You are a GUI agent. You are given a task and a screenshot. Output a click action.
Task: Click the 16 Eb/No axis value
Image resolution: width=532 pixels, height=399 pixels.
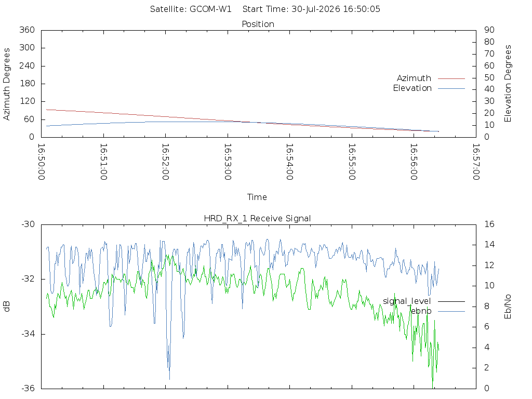(489, 224)
